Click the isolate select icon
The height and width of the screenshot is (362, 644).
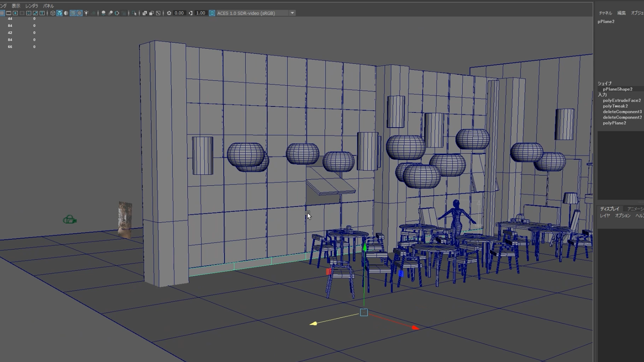pyautogui.click(x=134, y=13)
